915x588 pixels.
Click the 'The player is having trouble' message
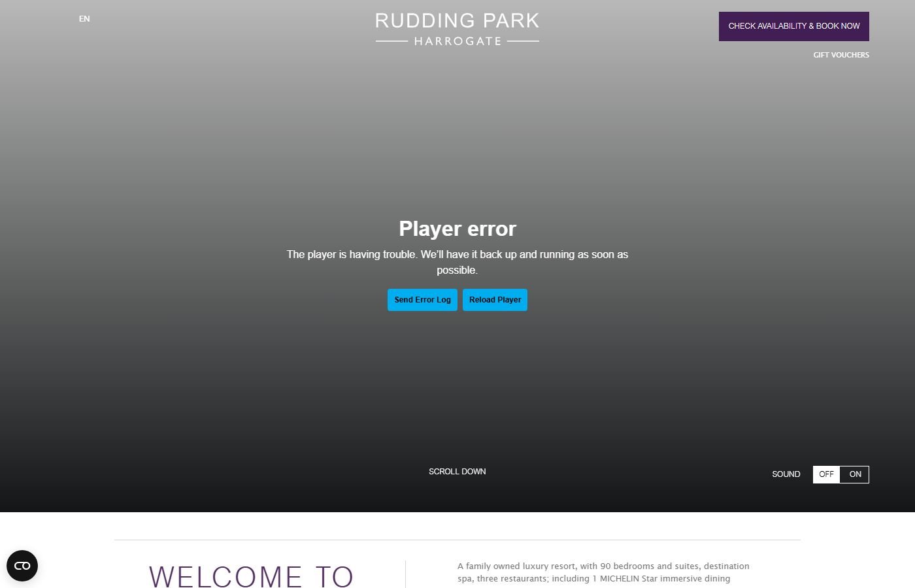click(457, 262)
